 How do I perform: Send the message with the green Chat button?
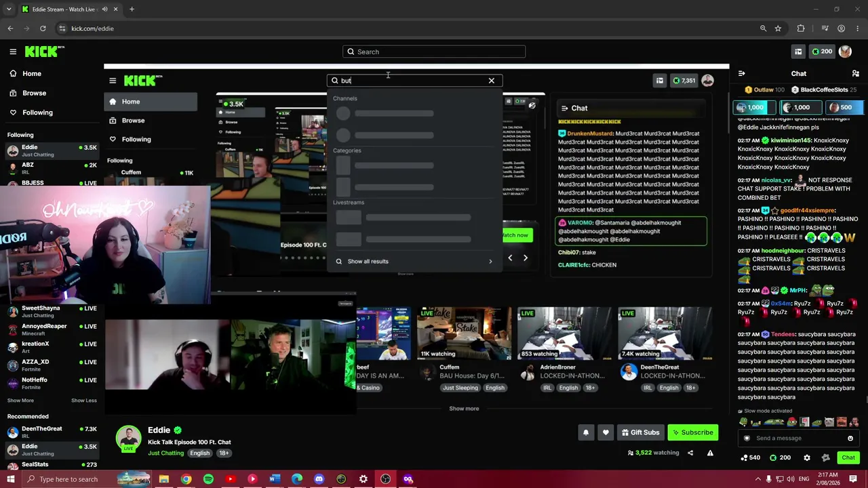click(848, 457)
